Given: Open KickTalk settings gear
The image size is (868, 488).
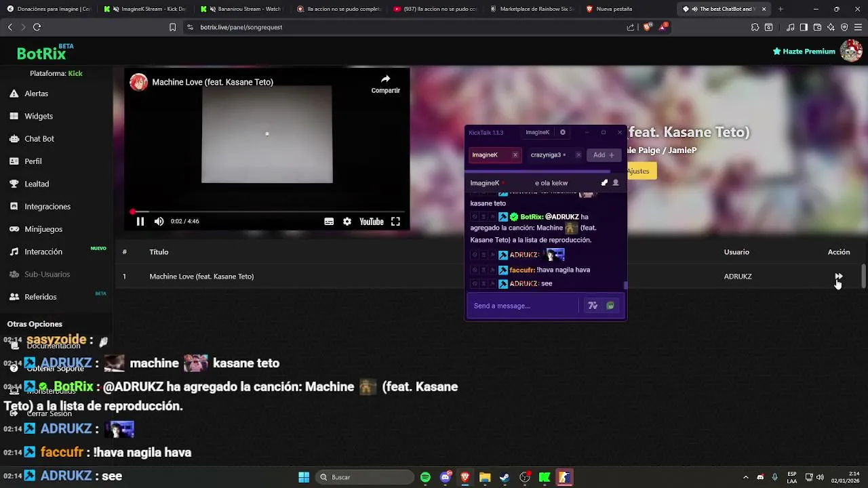Looking at the screenshot, I should 562,132.
